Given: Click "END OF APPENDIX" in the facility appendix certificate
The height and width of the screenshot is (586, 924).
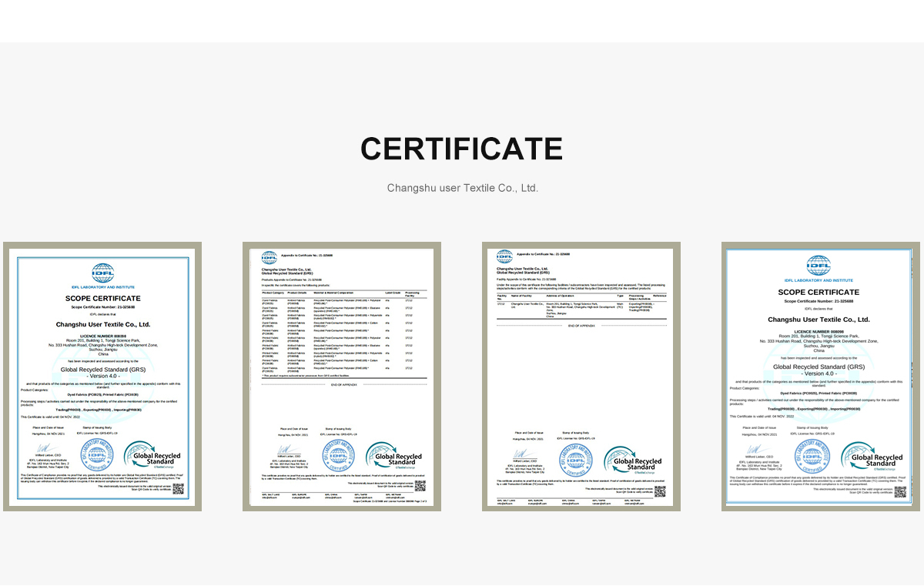Looking at the screenshot, I should click(581, 326).
